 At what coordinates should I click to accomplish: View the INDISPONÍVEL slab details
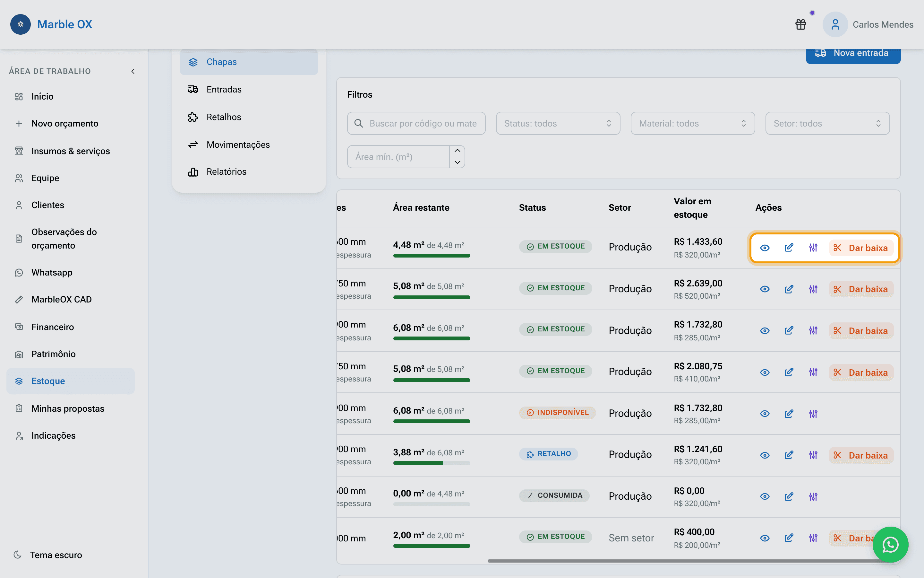(x=765, y=414)
